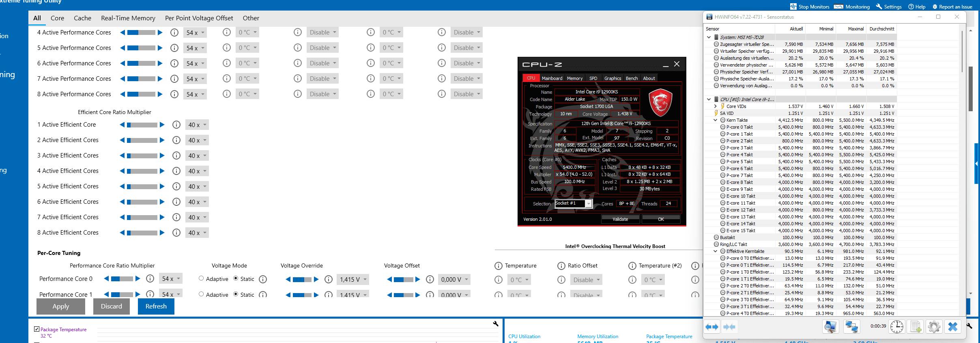Select Adaptive voltage mode for Performance Core 0
Image resolution: width=980 pixels, height=343 pixels.
point(201,278)
